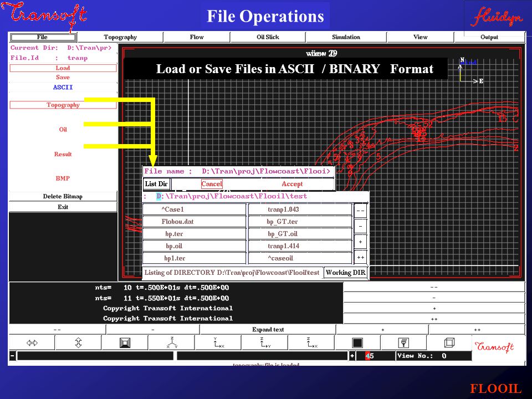The image size is (532, 399).
Task: Toggle the ASCII format option
Action: pos(63,87)
